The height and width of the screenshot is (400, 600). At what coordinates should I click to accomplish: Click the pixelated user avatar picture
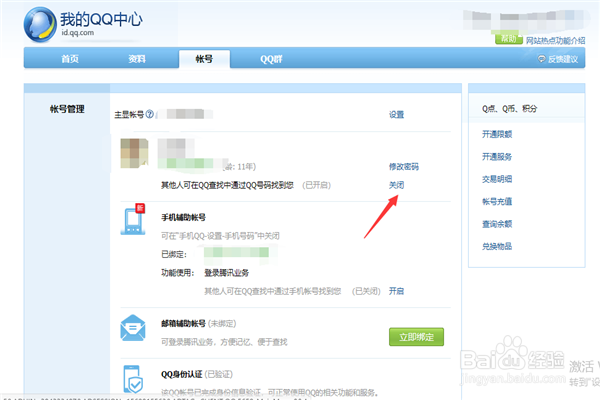[134, 153]
